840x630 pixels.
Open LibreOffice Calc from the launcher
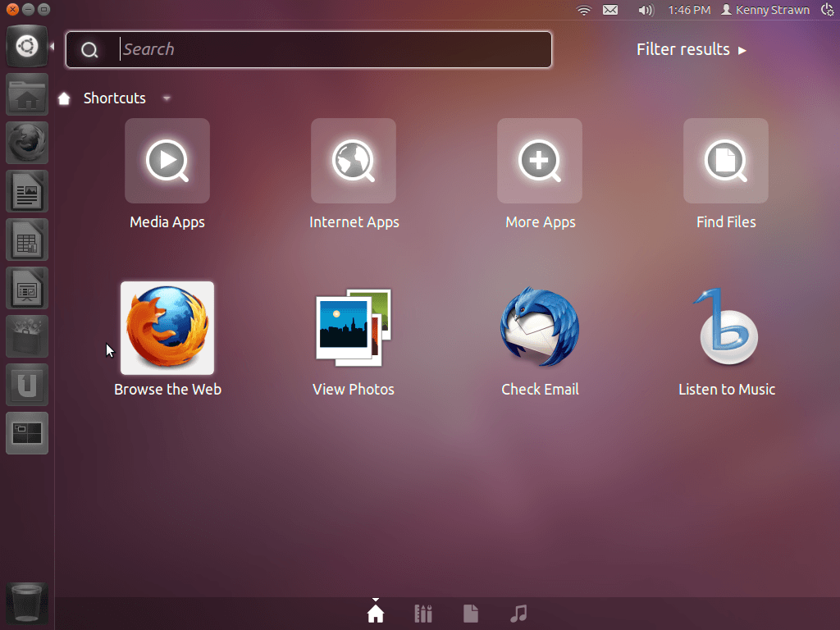(27, 240)
